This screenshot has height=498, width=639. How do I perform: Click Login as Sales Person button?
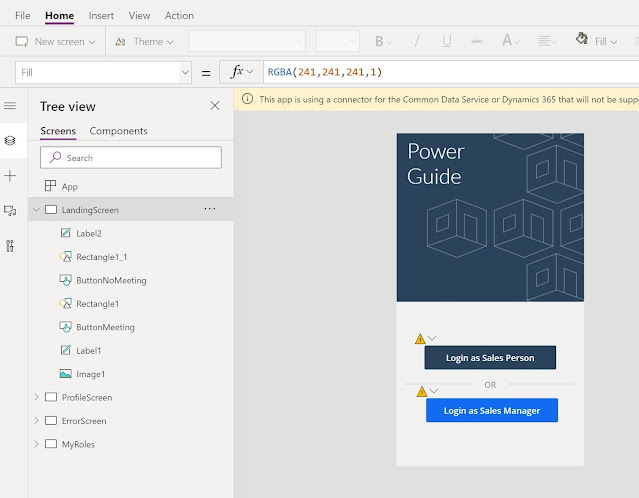tap(490, 358)
